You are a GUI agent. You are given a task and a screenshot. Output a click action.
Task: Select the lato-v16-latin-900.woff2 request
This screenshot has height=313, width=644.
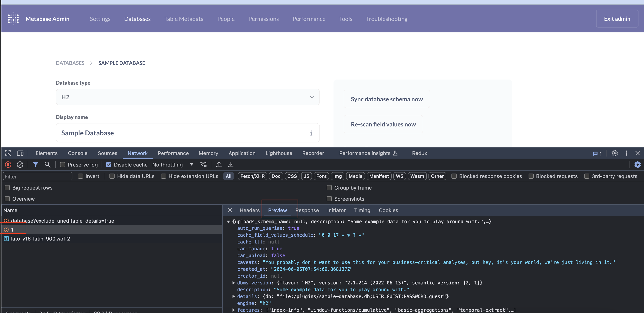click(x=112, y=239)
